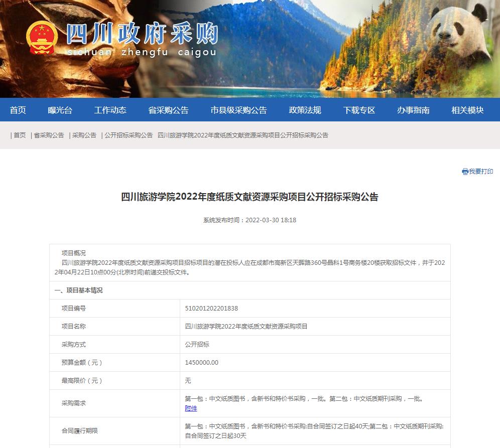Open 办事指南 navigation item

click(x=413, y=110)
